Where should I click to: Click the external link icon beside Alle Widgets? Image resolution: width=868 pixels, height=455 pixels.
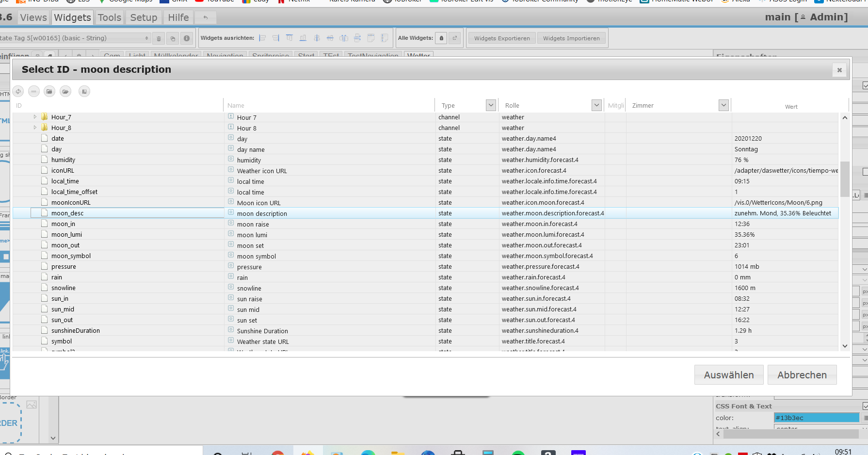click(x=455, y=38)
